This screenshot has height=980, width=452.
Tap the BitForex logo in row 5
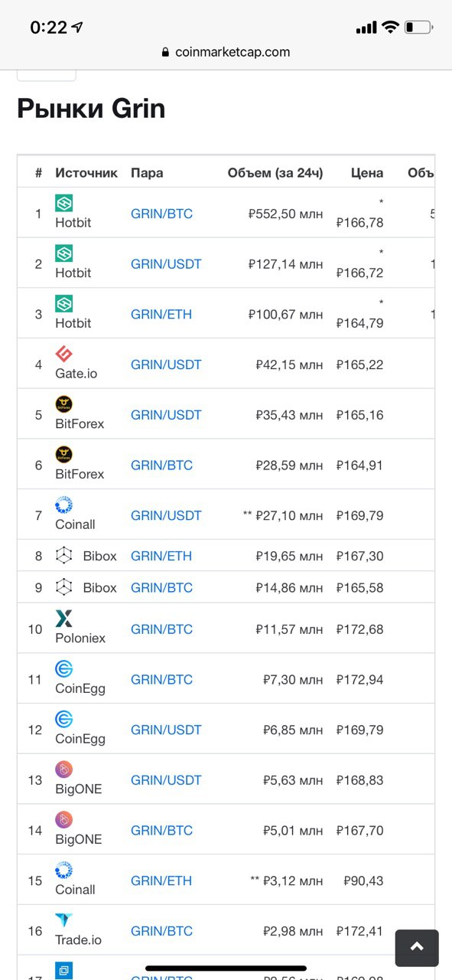(64, 404)
